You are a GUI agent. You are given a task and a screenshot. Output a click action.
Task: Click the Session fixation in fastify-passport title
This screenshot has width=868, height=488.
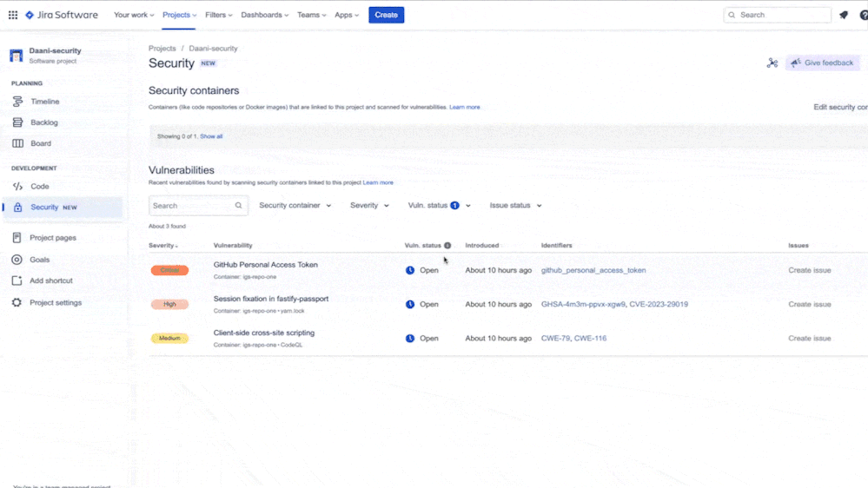[271, 299]
